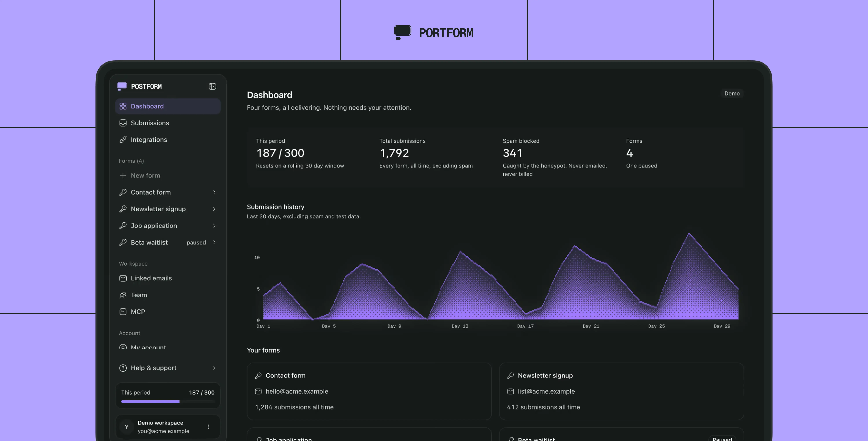Image resolution: width=868 pixels, height=441 pixels.
Task: Expand the Help & support chevron
Action: (214, 368)
